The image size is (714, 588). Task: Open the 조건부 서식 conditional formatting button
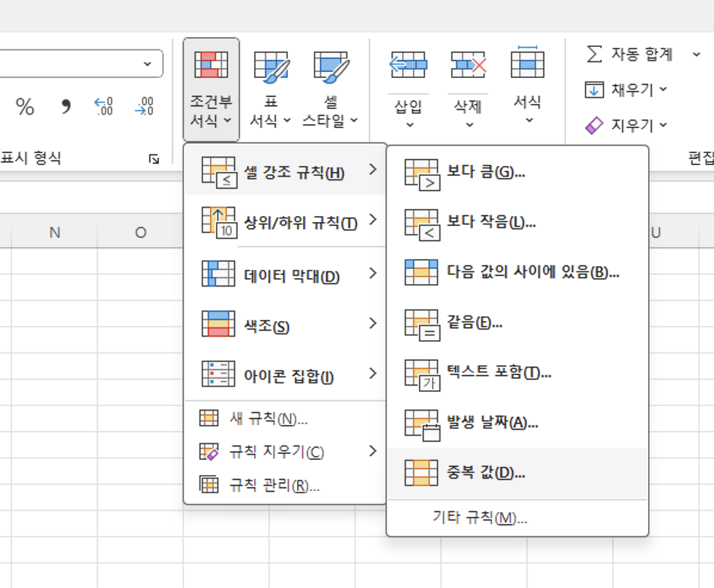211,89
